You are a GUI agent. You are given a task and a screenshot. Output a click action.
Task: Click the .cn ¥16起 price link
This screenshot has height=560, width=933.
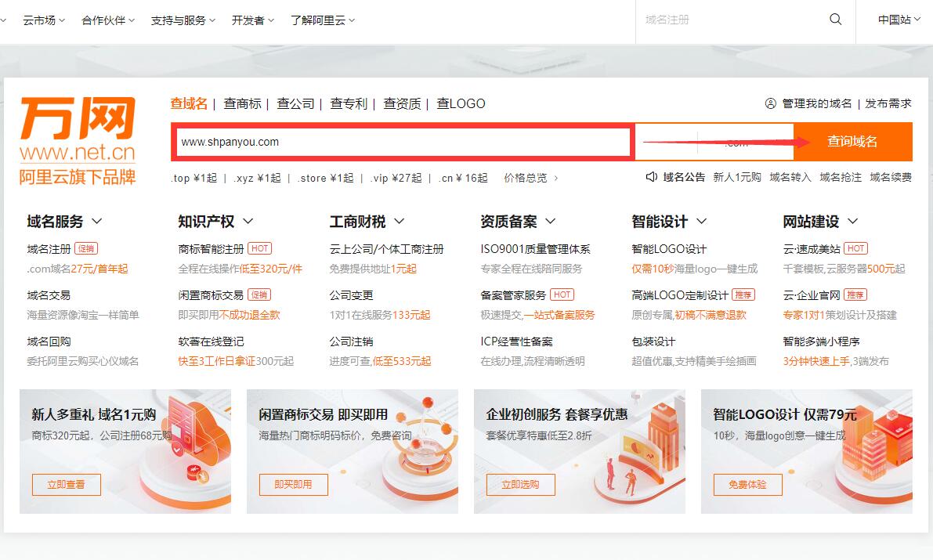463,178
